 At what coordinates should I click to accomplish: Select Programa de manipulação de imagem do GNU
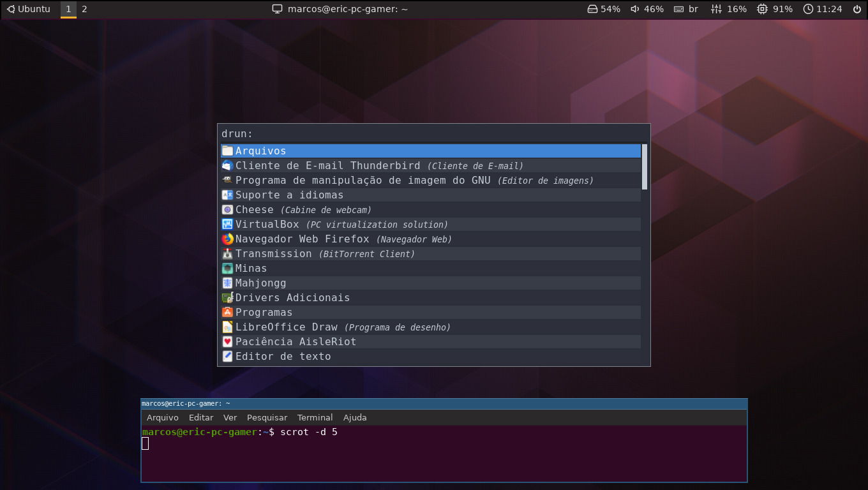(x=363, y=180)
